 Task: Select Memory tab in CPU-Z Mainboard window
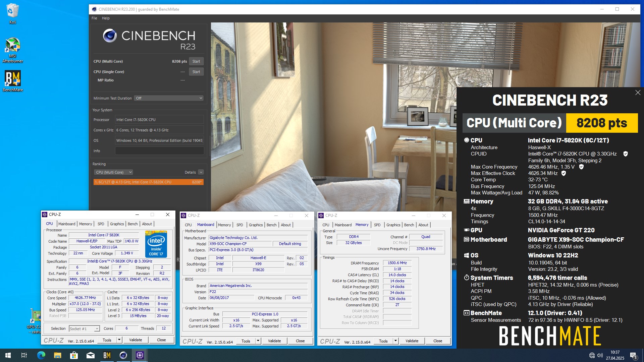pos(224,225)
